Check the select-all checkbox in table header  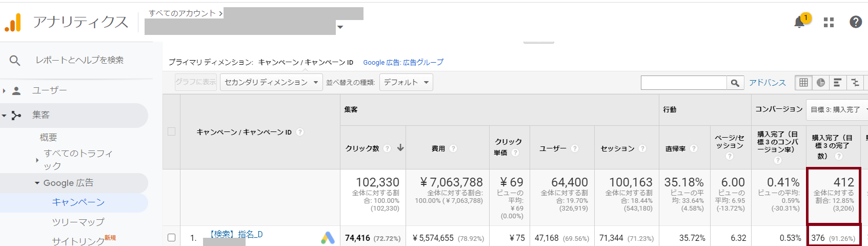(x=171, y=131)
